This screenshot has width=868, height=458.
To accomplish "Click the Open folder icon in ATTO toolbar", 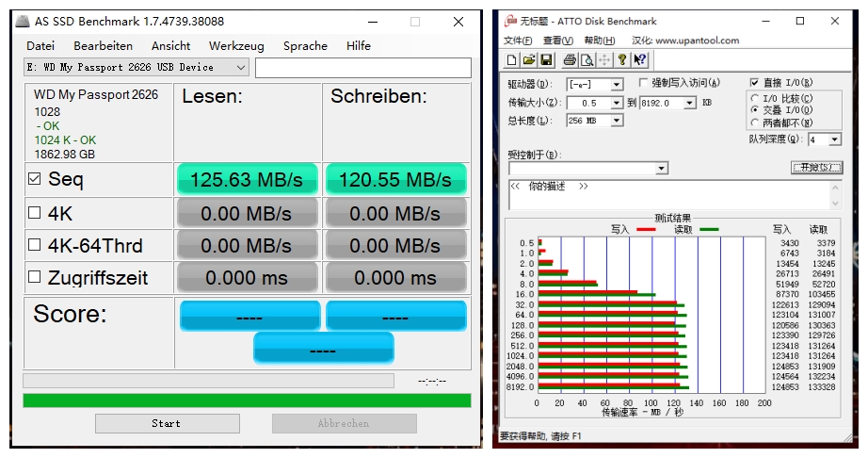I will (x=529, y=59).
